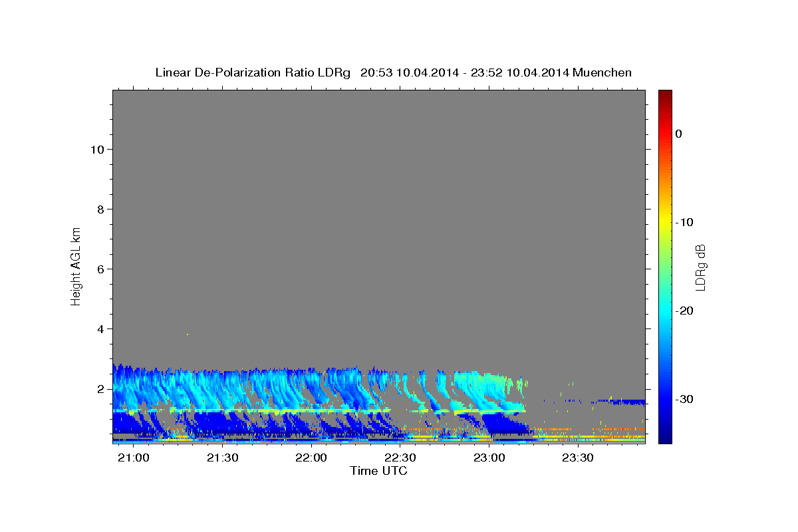Image resolution: width=798 pixels, height=532 pixels.
Task: Click the 'Time UTC' axis label
Action: 378,471
